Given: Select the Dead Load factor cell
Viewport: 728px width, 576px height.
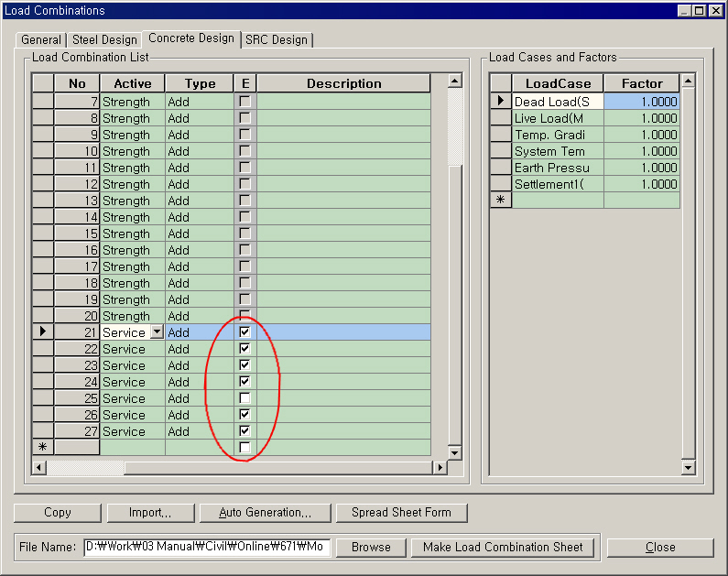Looking at the screenshot, I should point(642,102).
